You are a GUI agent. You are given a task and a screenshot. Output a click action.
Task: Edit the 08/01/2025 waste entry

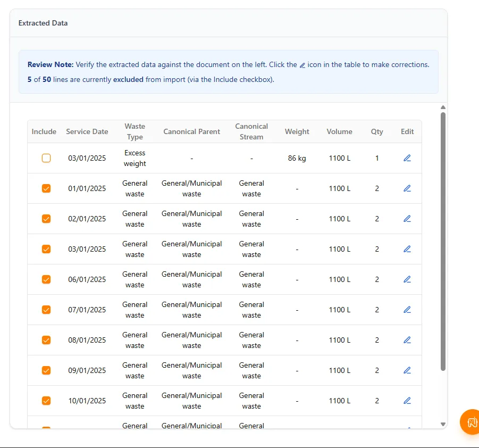407,340
